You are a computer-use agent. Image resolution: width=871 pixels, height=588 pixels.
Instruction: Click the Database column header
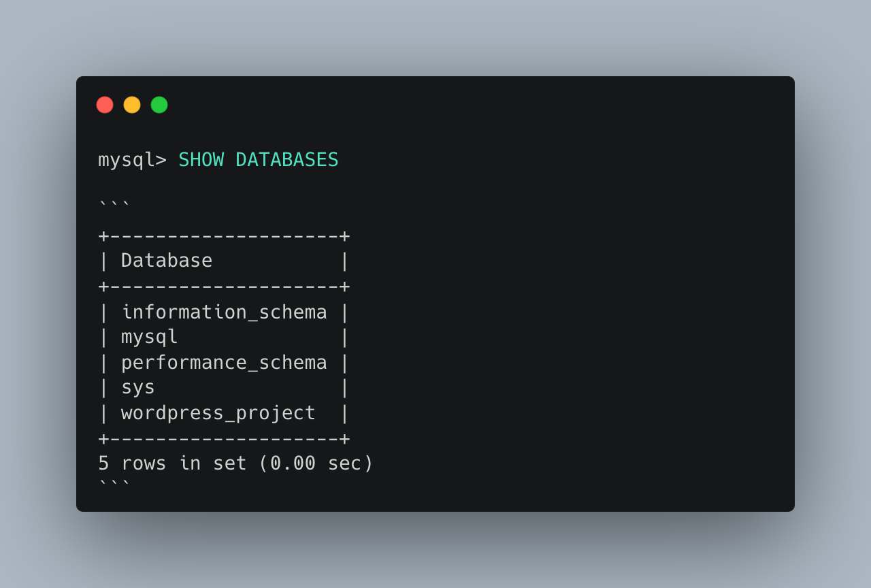pos(167,261)
